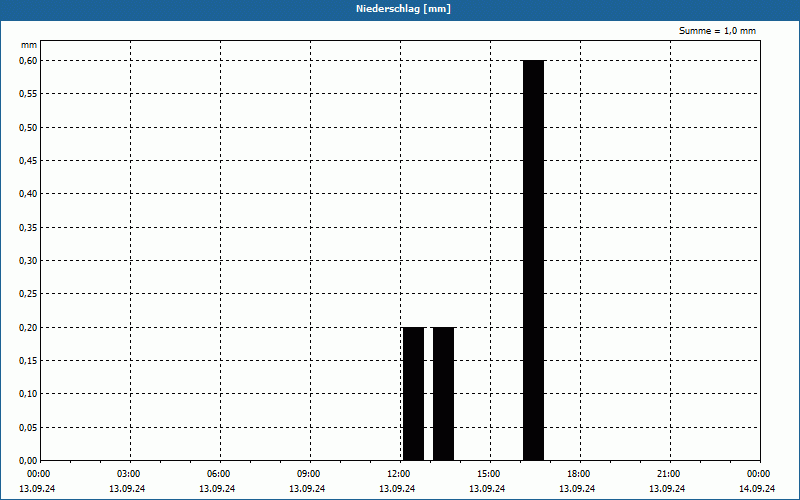
Task: Click the 0,60 mm precipitation bar
Action: click(x=534, y=260)
